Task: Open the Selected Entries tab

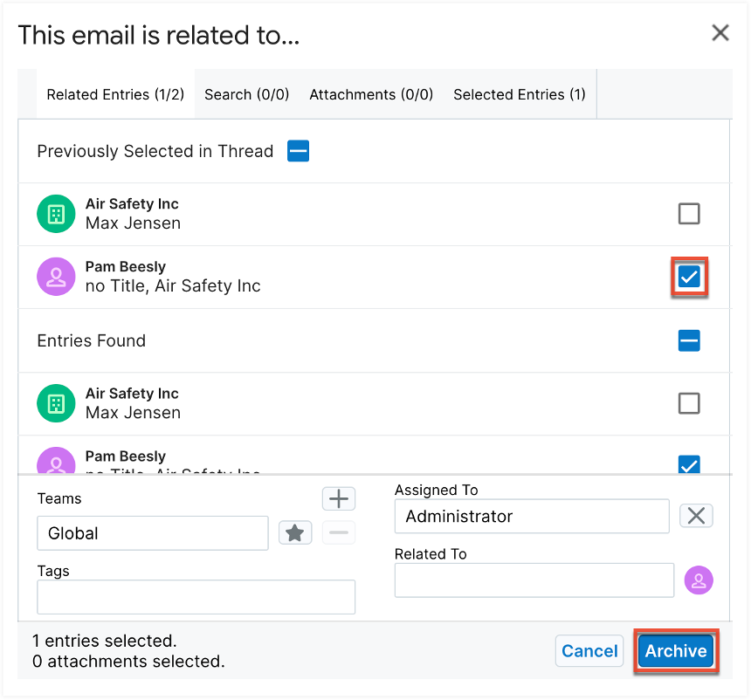Action: coord(519,94)
